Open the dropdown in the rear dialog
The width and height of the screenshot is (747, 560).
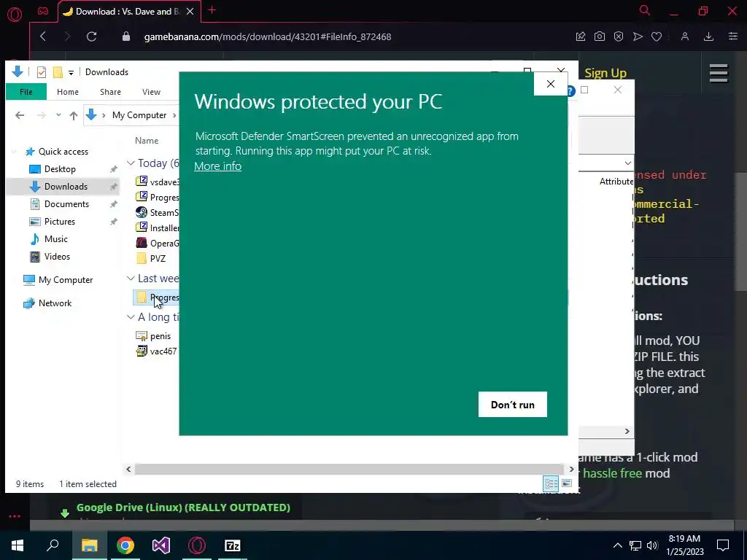(628, 163)
